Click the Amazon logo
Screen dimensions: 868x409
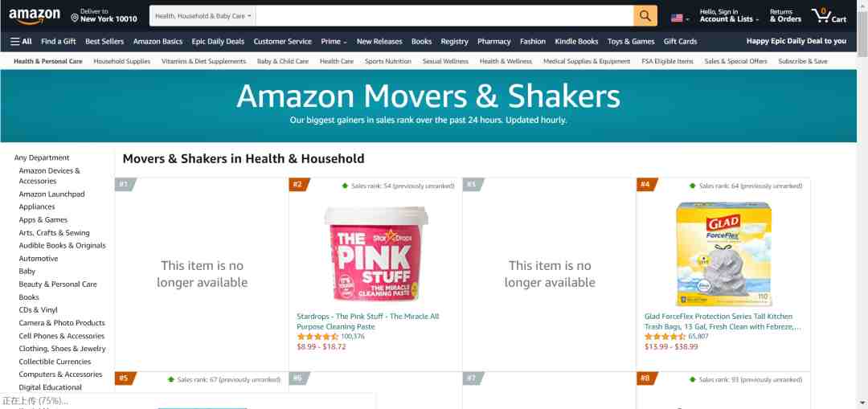pyautogui.click(x=35, y=17)
